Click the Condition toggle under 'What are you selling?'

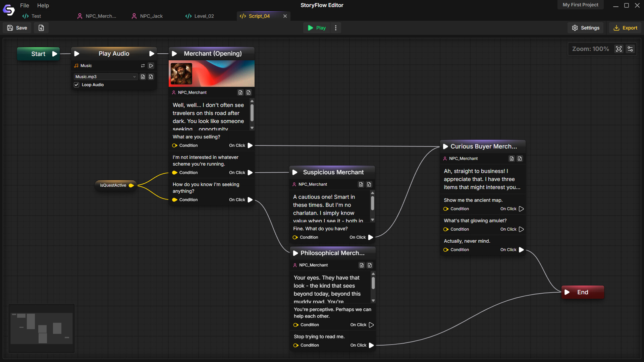coord(175,145)
